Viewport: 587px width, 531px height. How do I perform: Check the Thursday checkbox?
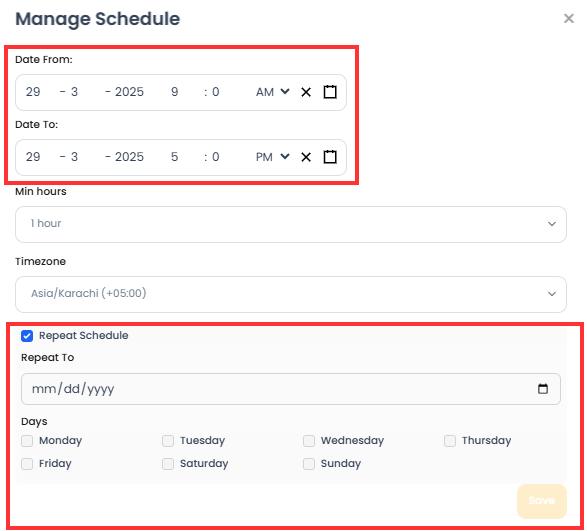(450, 441)
